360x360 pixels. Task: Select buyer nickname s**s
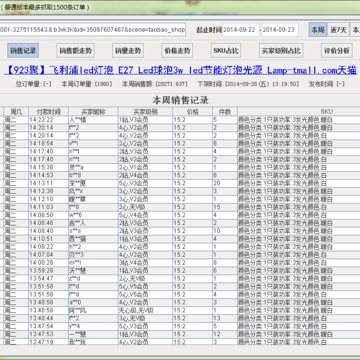tap(93, 231)
